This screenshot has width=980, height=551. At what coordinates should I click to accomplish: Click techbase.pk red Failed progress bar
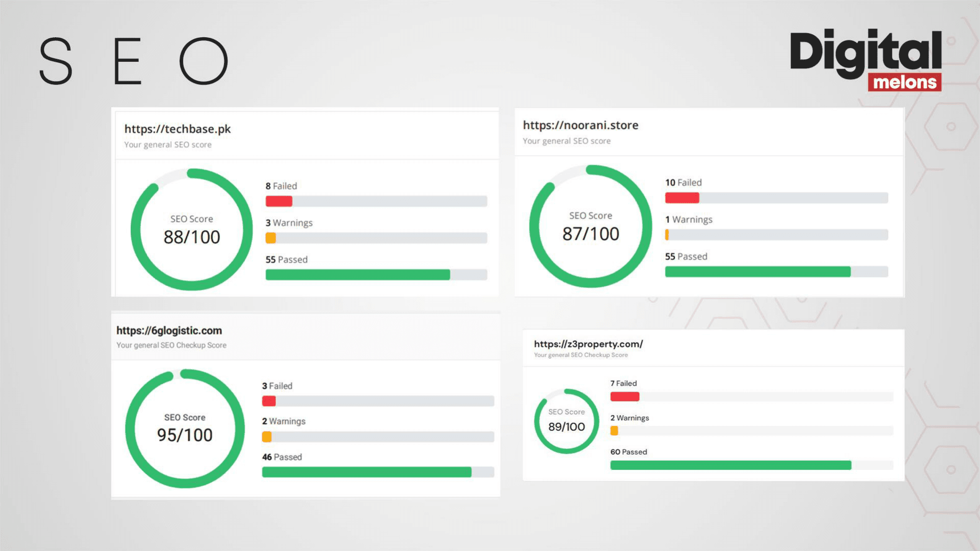[279, 202]
